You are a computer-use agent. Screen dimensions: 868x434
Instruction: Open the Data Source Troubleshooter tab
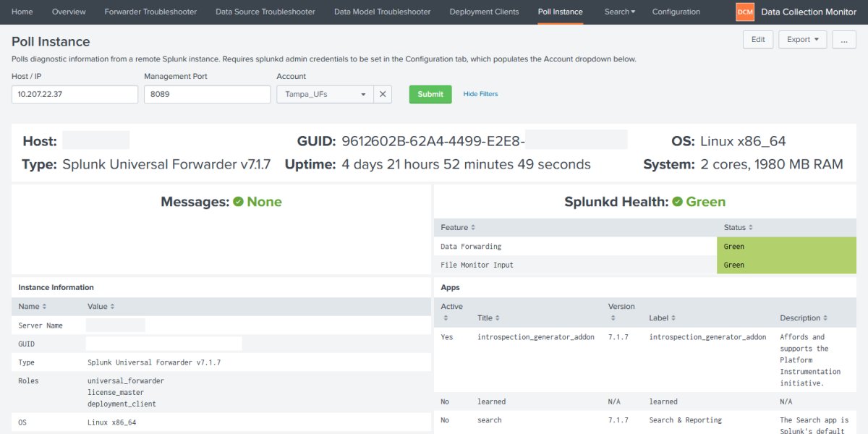point(265,12)
